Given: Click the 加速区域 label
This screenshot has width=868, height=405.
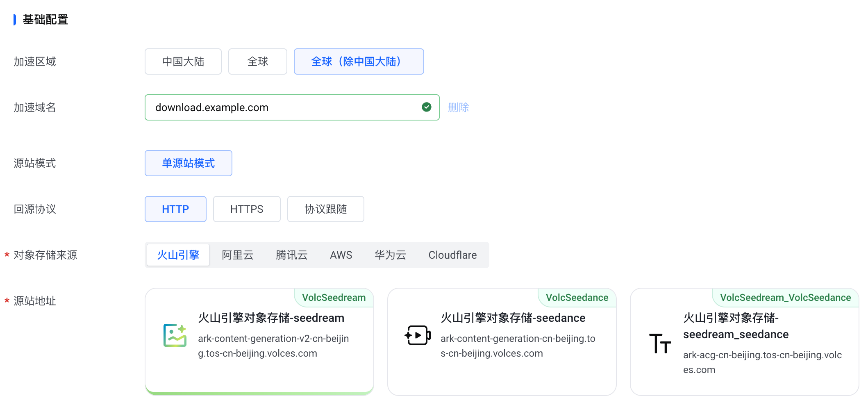Looking at the screenshot, I should (35, 61).
